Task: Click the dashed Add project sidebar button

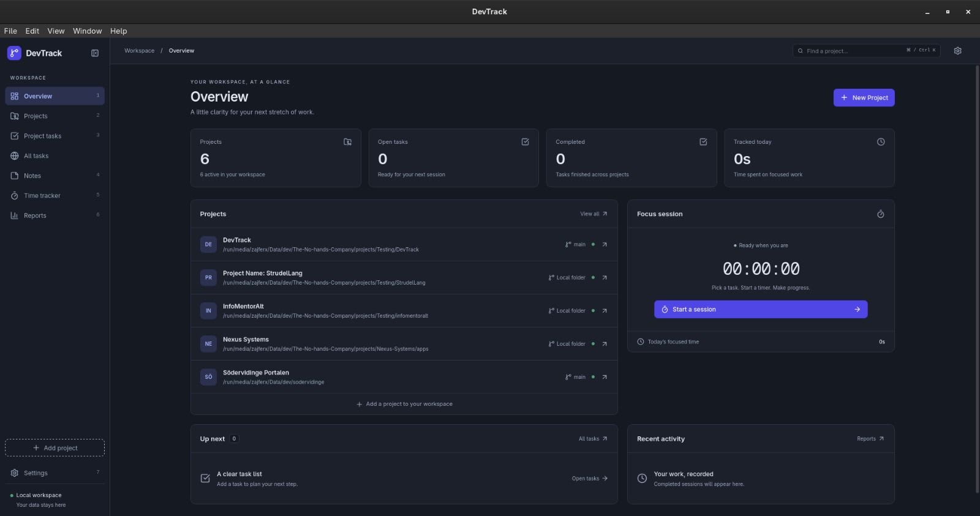Action: (55, 448)
